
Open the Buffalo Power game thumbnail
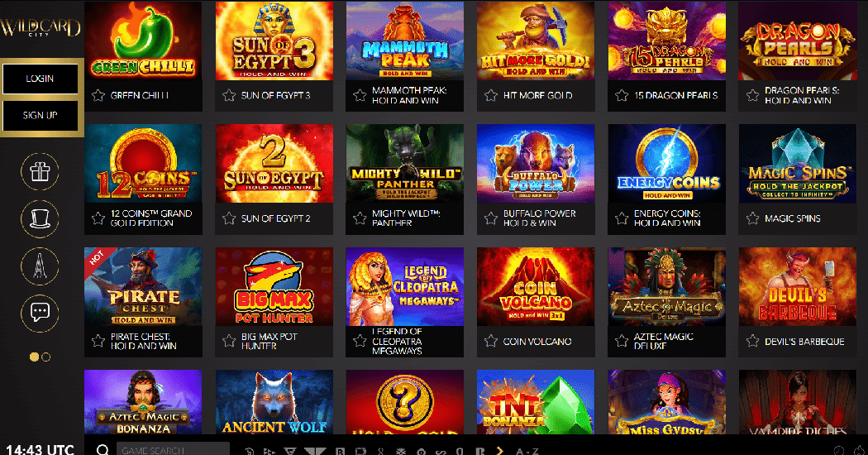coord(536,164)
